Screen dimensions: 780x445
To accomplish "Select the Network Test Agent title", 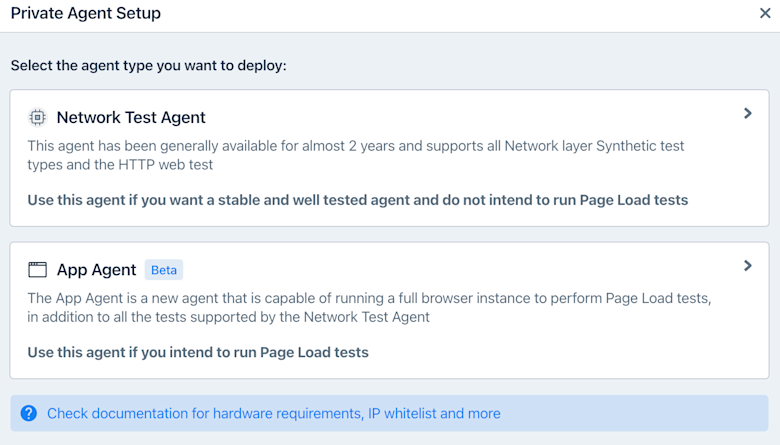I will [131, 117].
